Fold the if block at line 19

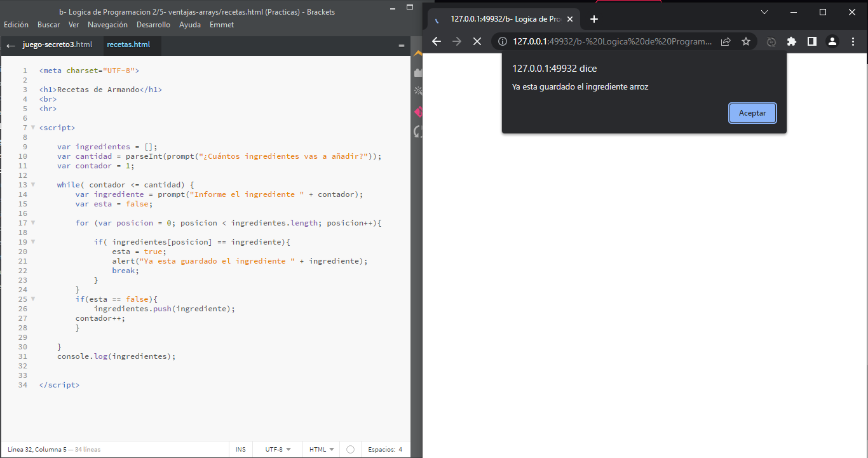click(x=33, y=242)
